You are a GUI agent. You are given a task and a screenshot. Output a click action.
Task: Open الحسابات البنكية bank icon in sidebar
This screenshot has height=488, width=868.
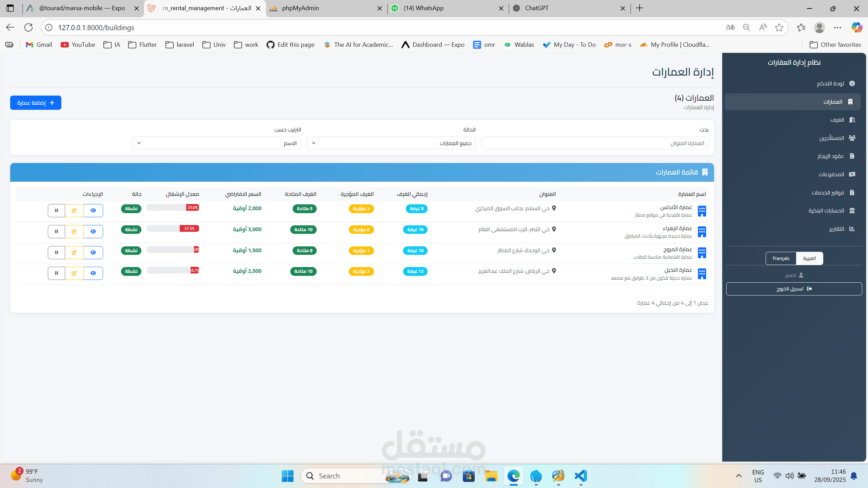click(x=852, y=210)
